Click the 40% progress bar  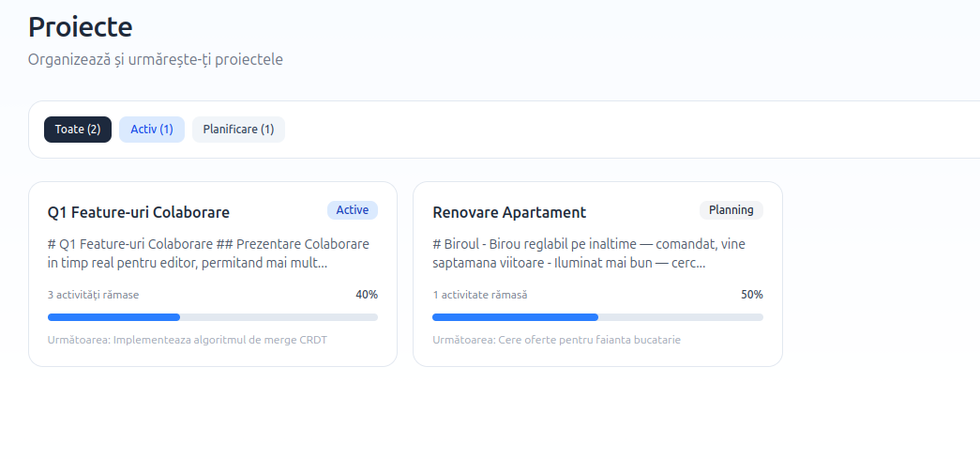click(213, 317)
